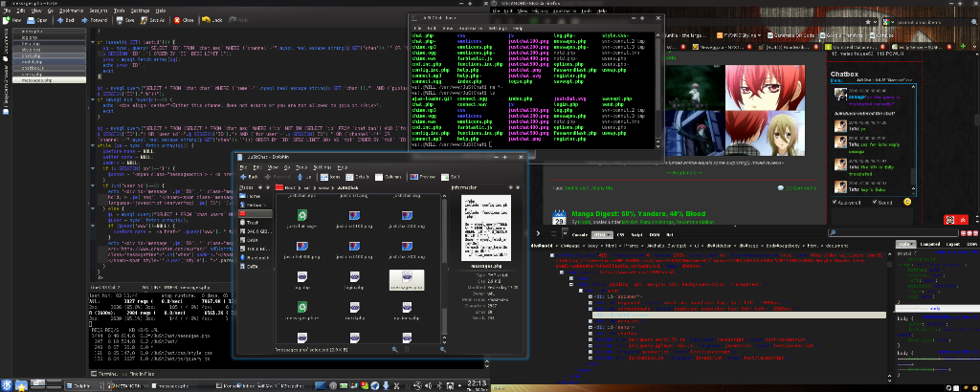This screenshot has height=392, width=980.
Task: Open the KDE application launcher menu
Action: (7, 385)
